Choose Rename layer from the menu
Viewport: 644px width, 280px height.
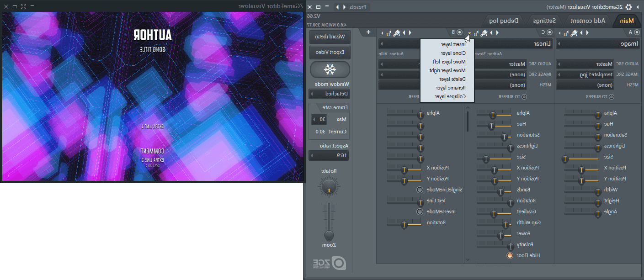(452, 88)
